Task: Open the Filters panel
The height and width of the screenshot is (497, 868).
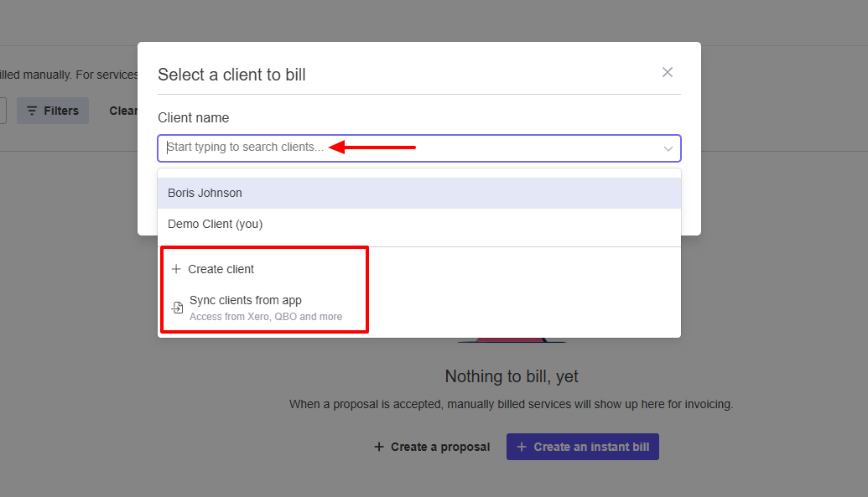Action: (53, 110)
